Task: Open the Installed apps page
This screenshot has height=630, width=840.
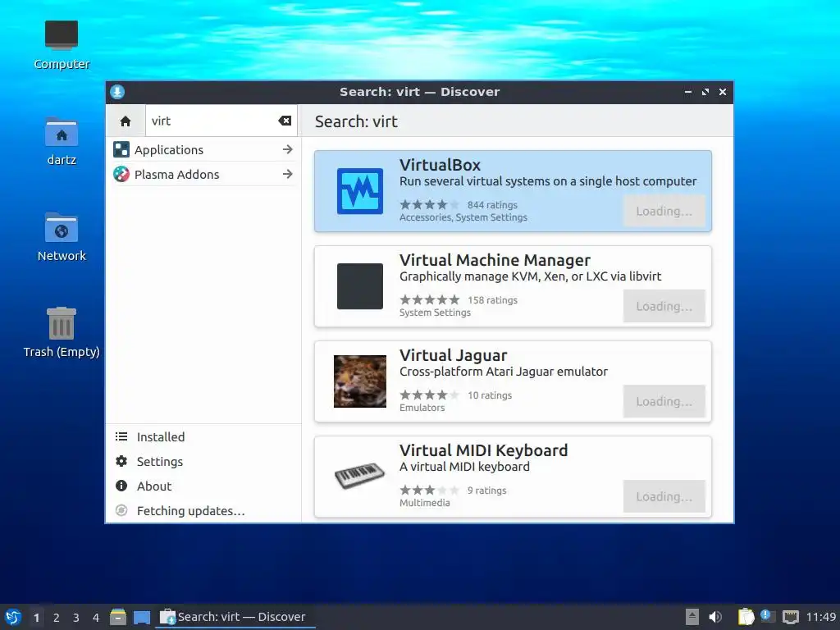Action: pyautogui.click(x=203, y=436)
